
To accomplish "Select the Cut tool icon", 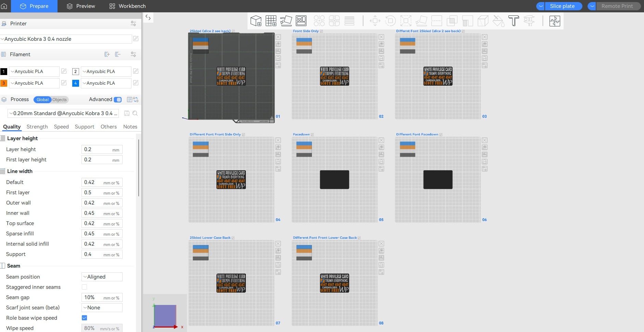I will click(437, 21).
